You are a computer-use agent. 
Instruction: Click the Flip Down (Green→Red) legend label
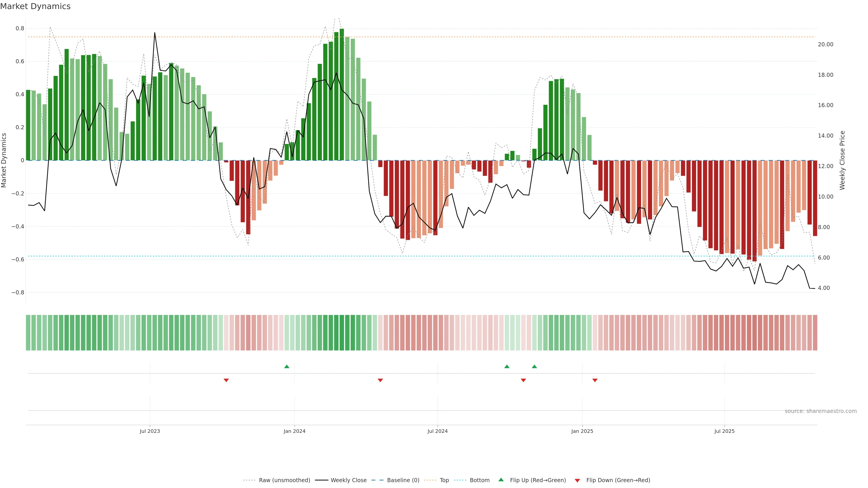pos(618,480)
